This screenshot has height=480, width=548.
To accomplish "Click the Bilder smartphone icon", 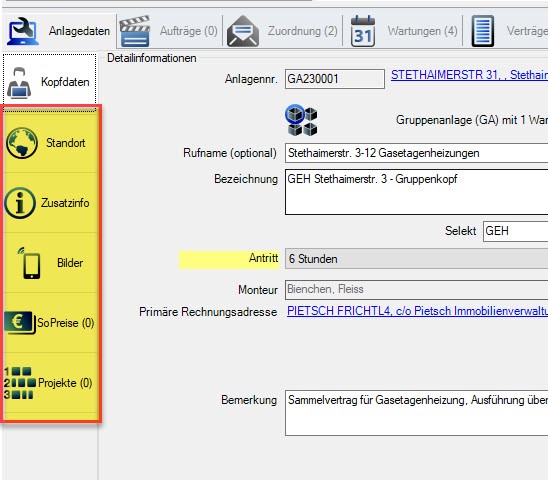I will [x=29, y=263].
